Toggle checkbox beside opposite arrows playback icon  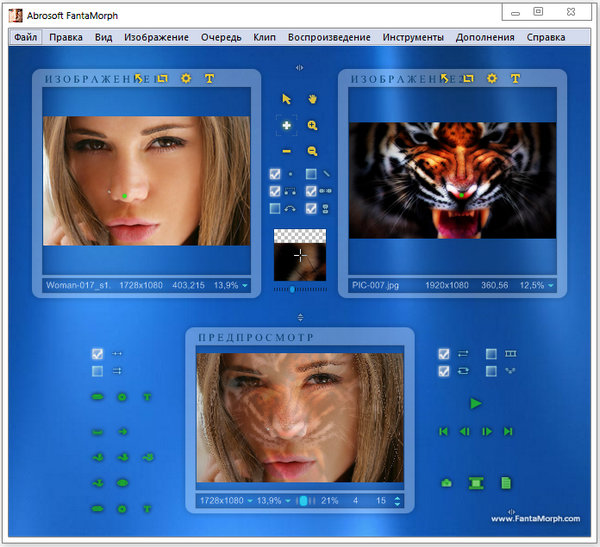coord(444,354)
